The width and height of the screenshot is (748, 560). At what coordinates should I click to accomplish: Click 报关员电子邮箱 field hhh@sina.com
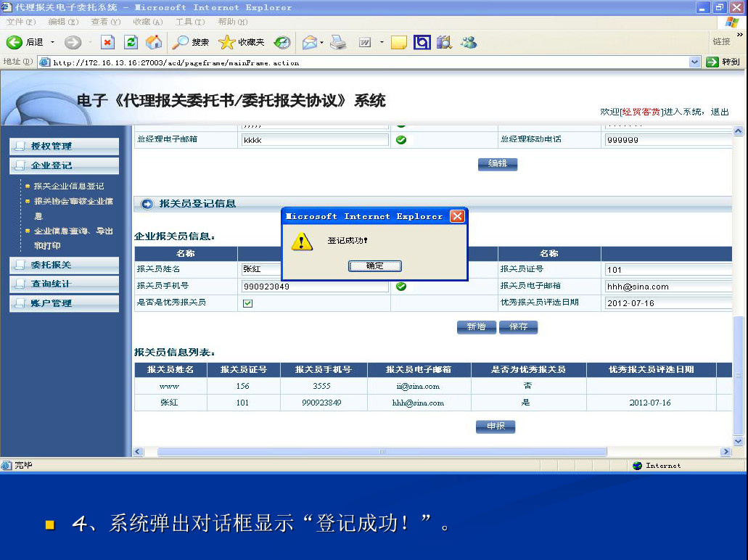[668, 287]
